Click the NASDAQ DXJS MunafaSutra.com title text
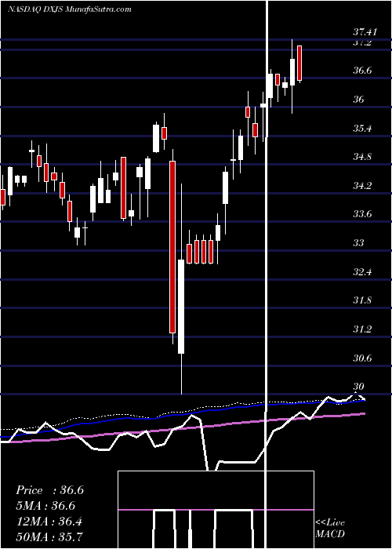The height and width of the screenshot is (549, 392). 70,9
